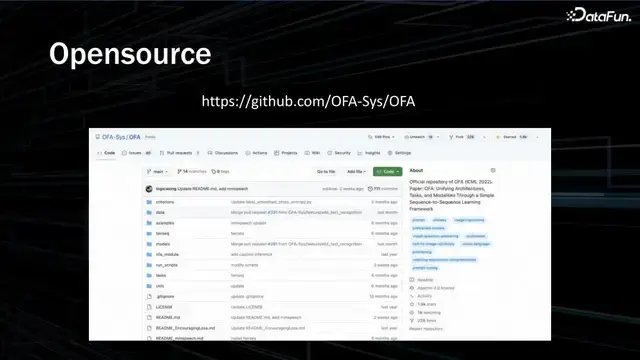Image resolution: width=640 pixels, height=360 pixels.
Task: Click the file icon beside .gitignore
Action: (149, 297)
